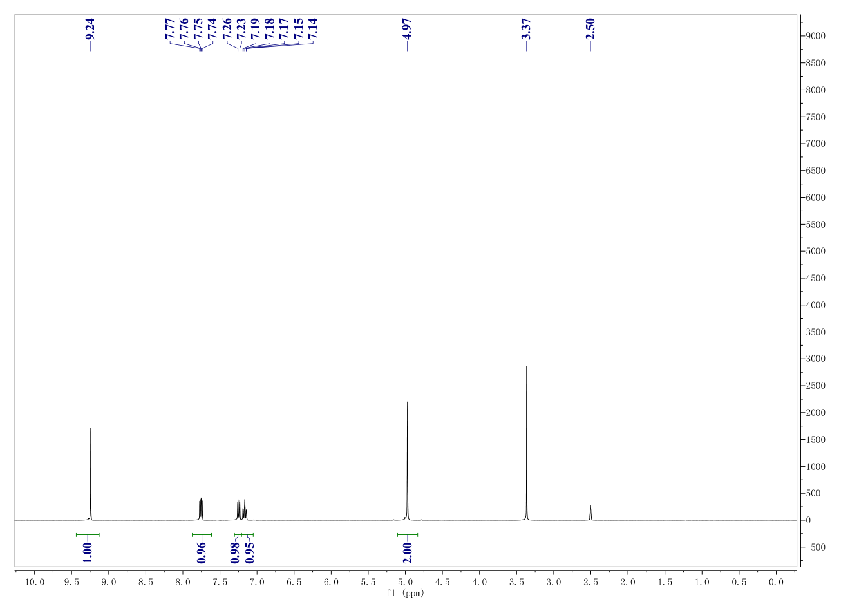Click the 0.96 integration value

[x=201, y=552]
